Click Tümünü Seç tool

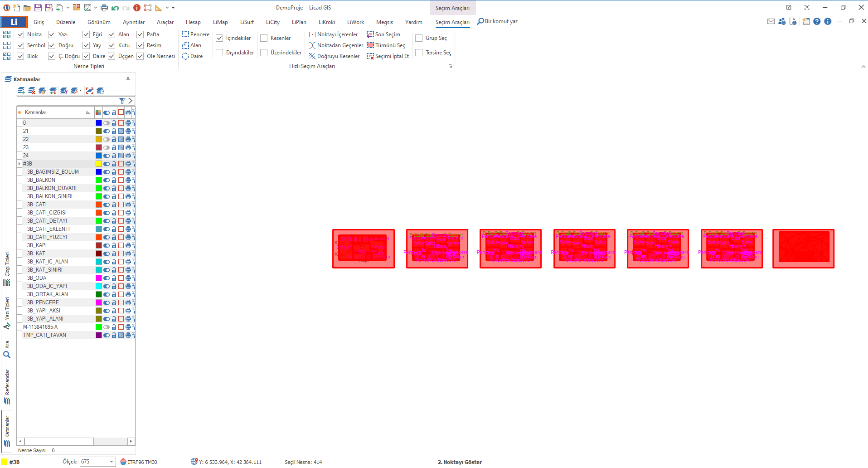[386, 45]
